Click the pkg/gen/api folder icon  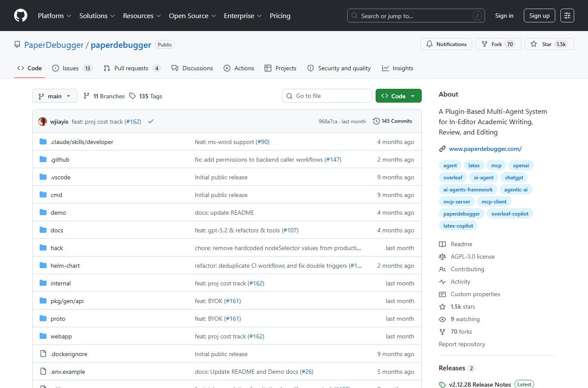click(x=43, y=300)
